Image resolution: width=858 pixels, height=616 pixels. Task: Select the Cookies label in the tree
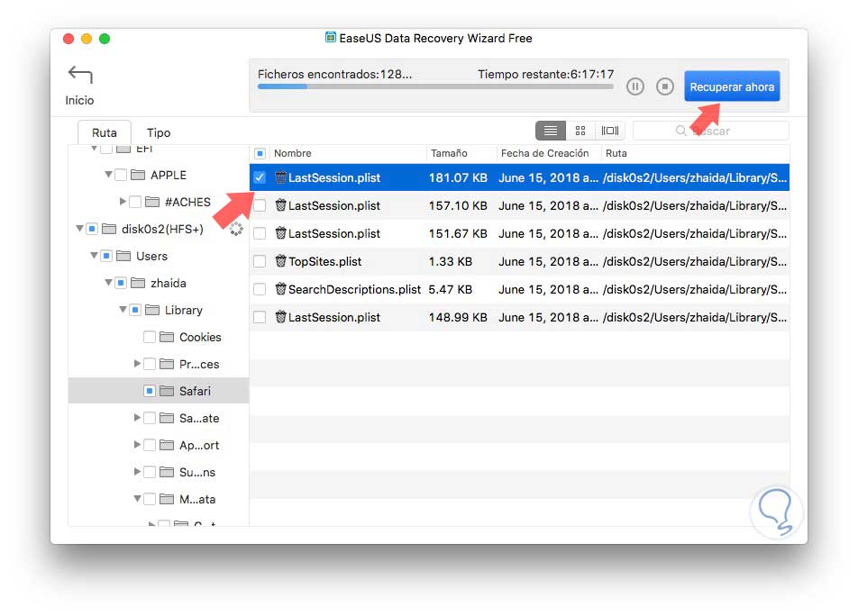point(200,337)
